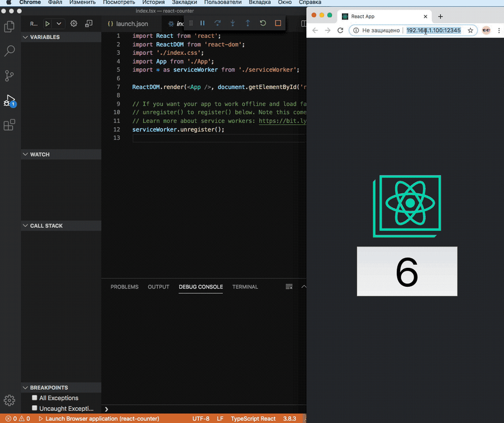This screenshot has height=423, width=504.
Task: Open the История menu
Action: (x=153, y=2)
